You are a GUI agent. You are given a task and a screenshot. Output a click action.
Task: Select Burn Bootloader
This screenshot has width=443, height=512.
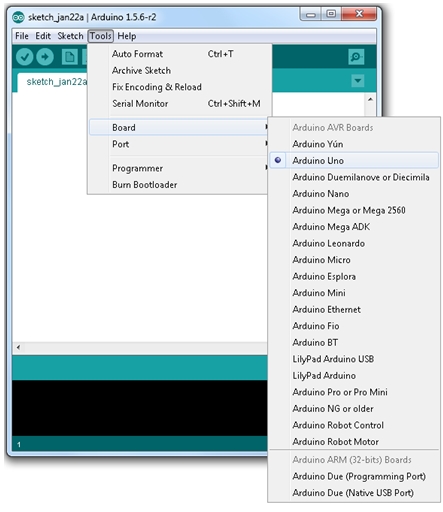179,185
